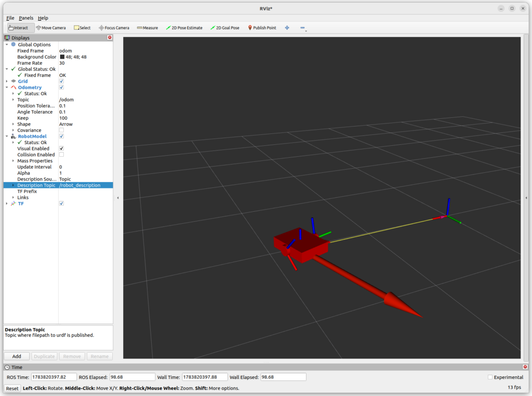Open the File menu
The image size is (532, 396).
[10, 18]
